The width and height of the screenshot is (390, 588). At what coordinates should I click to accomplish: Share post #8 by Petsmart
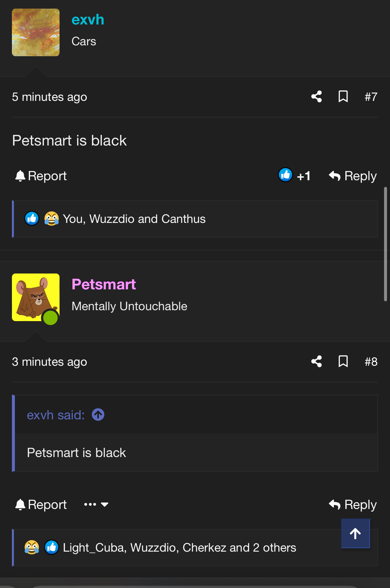(317, 361)
